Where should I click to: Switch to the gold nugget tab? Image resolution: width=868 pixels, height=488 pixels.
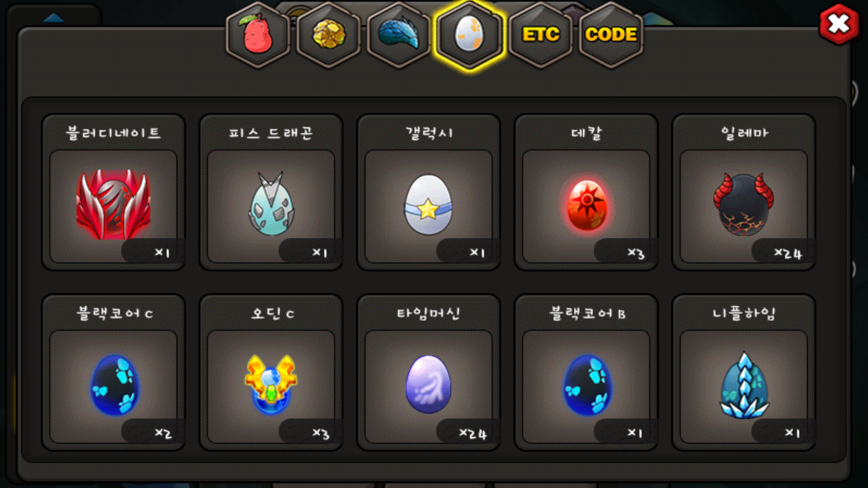(329, 35)
